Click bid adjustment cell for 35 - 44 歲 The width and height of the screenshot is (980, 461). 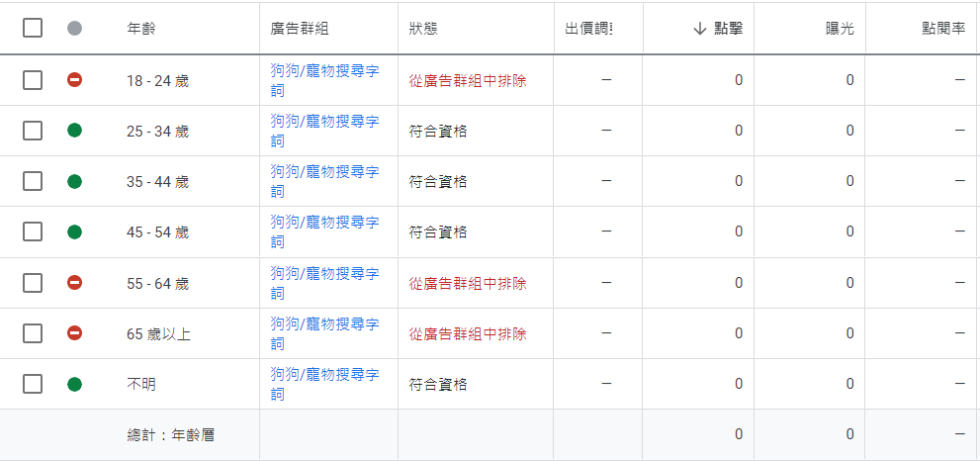click(598, 181)
